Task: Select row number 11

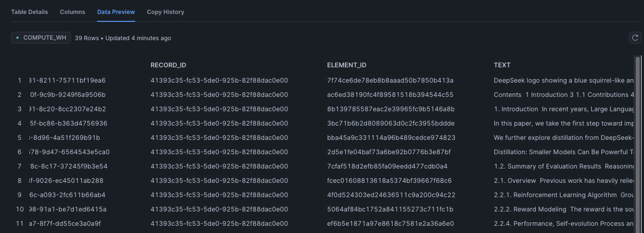Action: point(20,224)
